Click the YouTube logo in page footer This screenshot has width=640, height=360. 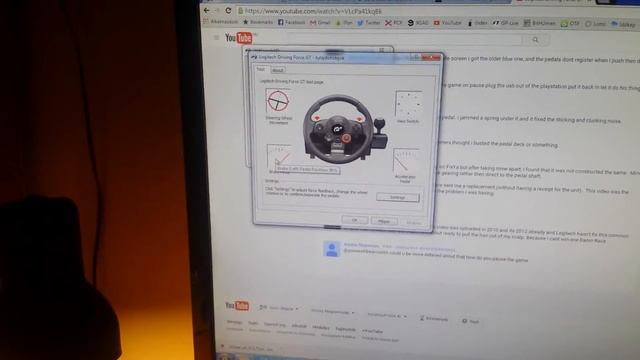(x=237, y=305)
